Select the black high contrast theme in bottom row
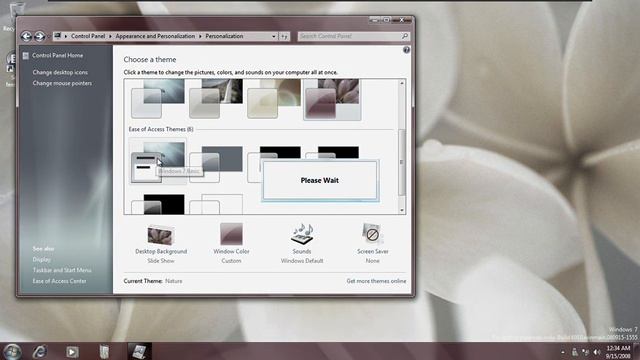 click(158, 204)
